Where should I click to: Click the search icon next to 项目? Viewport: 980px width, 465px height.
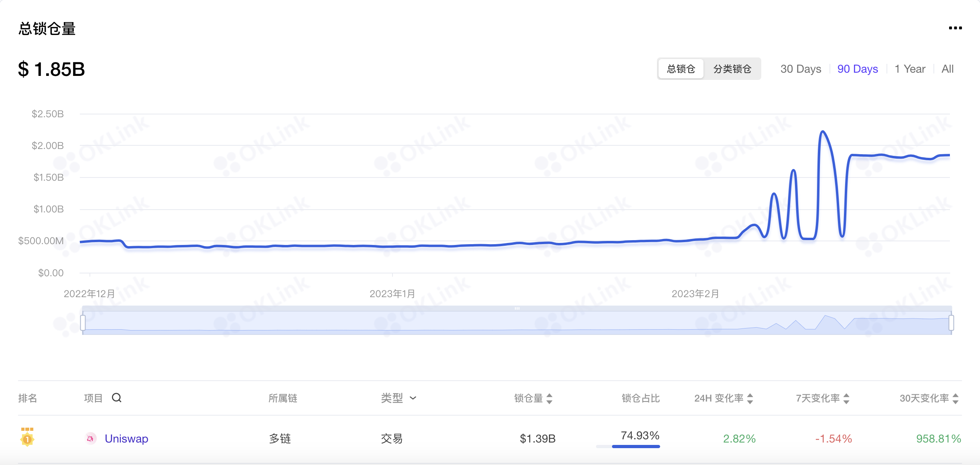point(116,398)
